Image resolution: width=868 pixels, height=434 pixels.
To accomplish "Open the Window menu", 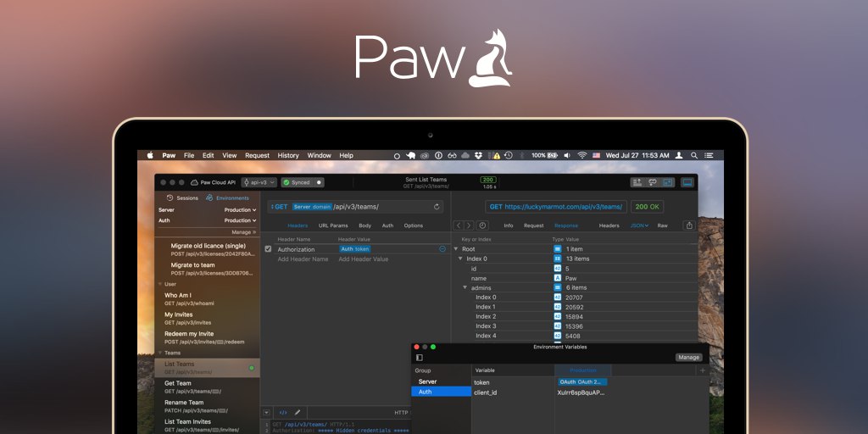I will point(320,156).
